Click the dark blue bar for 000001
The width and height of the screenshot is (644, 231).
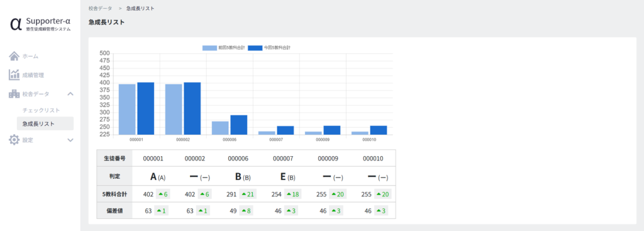145,108
